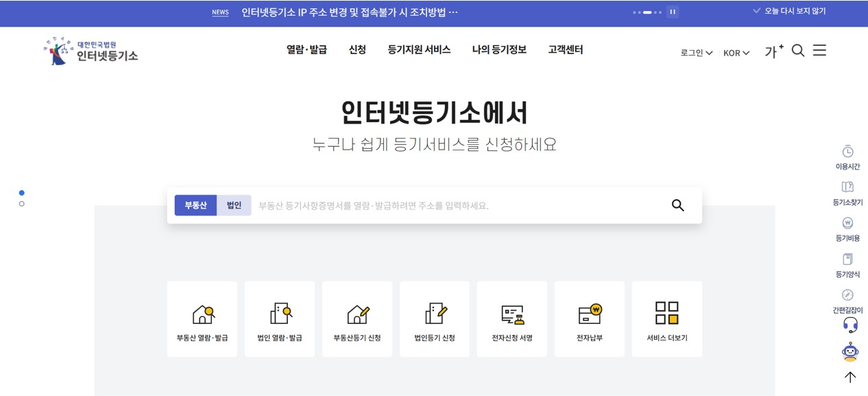868x396 pixels.
Task: Switch the search to 법인 mode
Action: coord(233,205)
